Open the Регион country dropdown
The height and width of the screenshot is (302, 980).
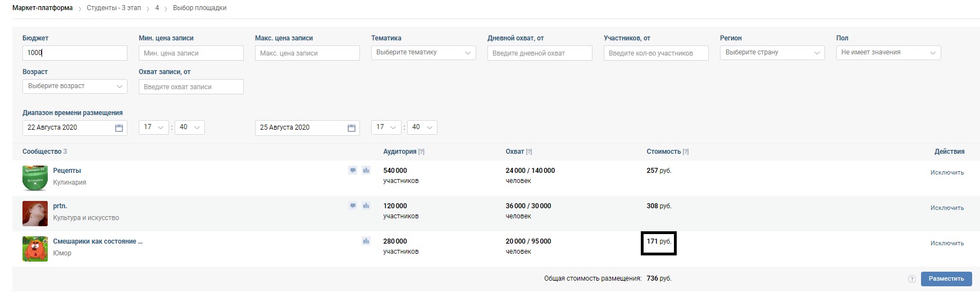click(772, 53)
